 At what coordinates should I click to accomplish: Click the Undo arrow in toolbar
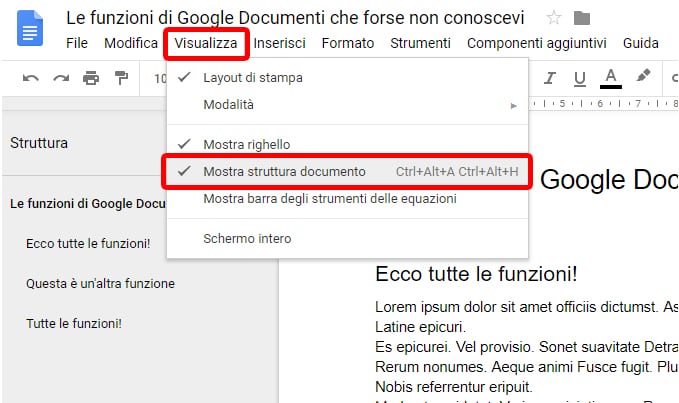pos(30,78)
